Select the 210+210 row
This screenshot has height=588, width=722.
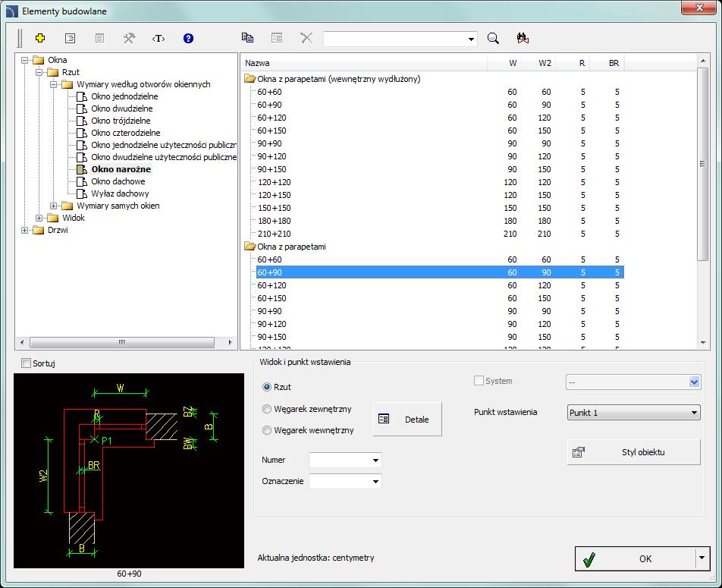point(440,234)
